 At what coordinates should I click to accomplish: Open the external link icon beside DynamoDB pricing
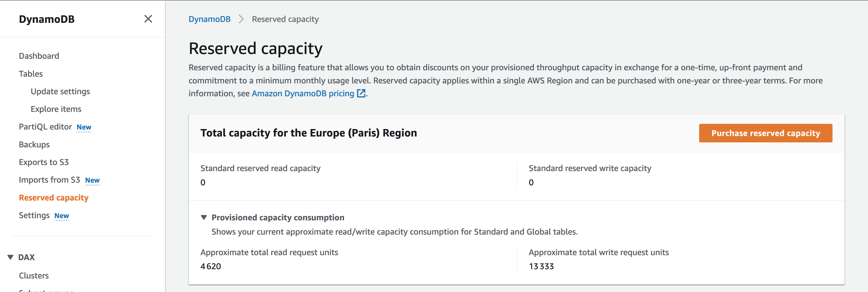(361, 93)
